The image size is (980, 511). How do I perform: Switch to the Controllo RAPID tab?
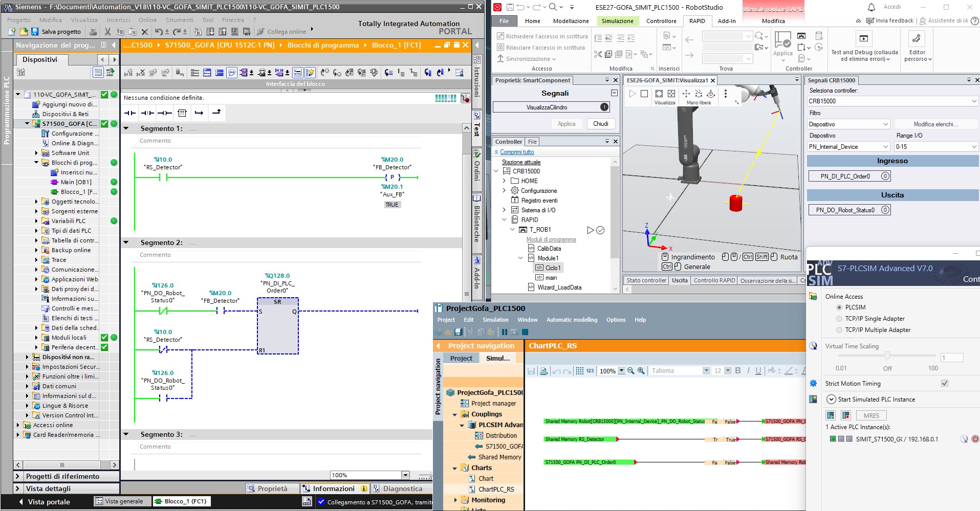pos(714,280)
